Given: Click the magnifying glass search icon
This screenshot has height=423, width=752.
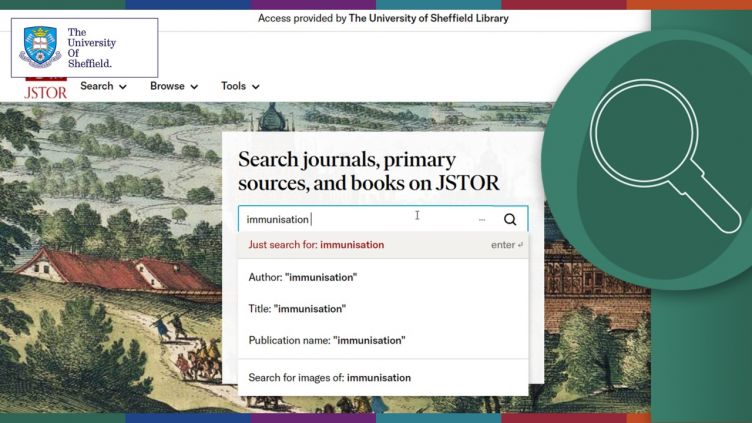Looking at the screenshot, I should pos(510,219).
